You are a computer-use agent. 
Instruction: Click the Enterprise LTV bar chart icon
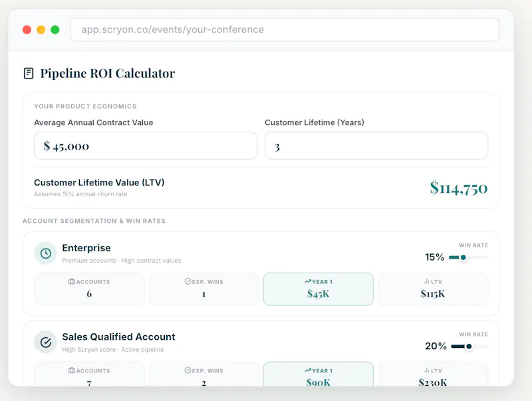[426, 281]
